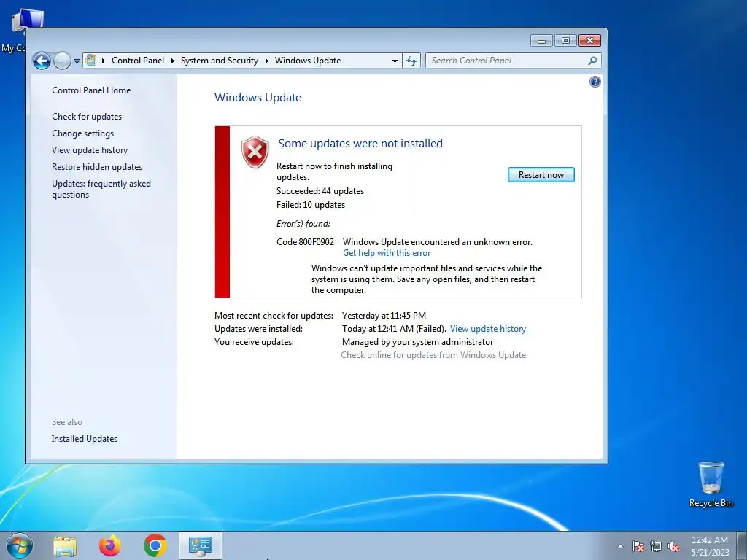Minimize the Windows Update window

[x=541, y=41]
